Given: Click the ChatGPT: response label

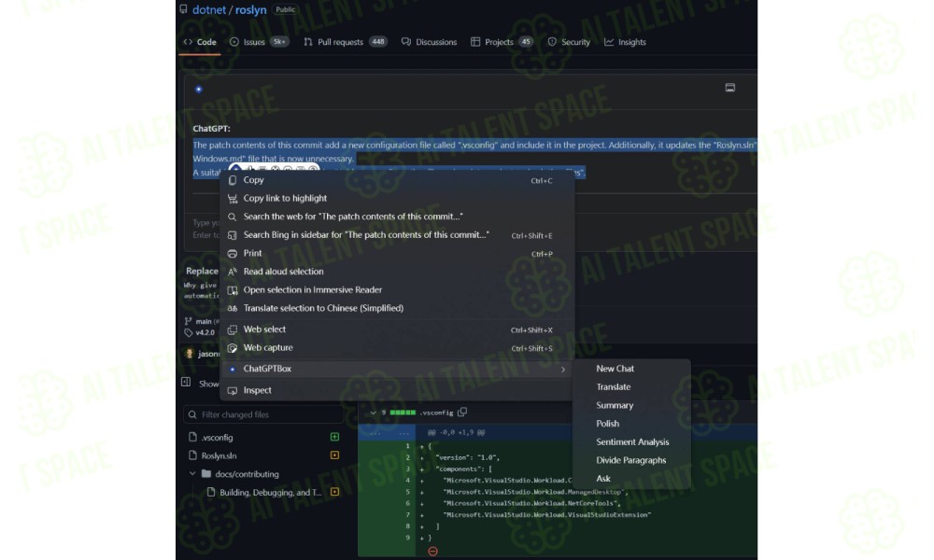Looking at the screenshot, I should pyautogui.click(x=211, y=129).
